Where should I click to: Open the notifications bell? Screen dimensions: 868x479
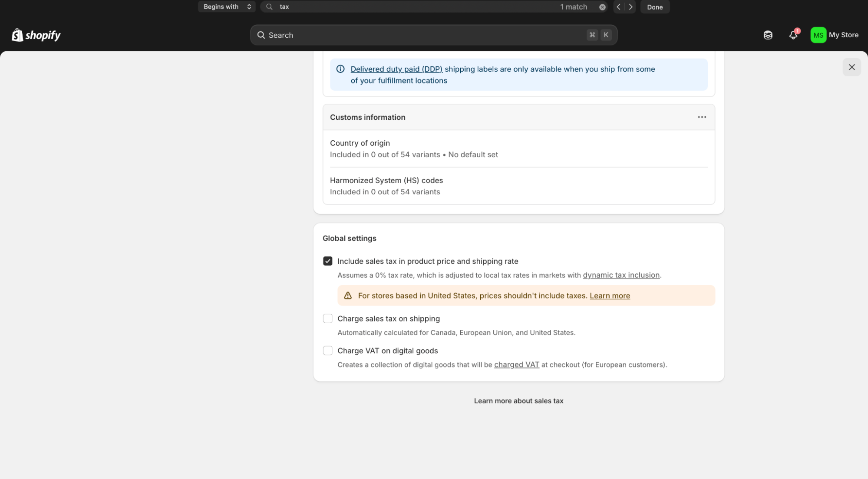click(x=793, y=35)
